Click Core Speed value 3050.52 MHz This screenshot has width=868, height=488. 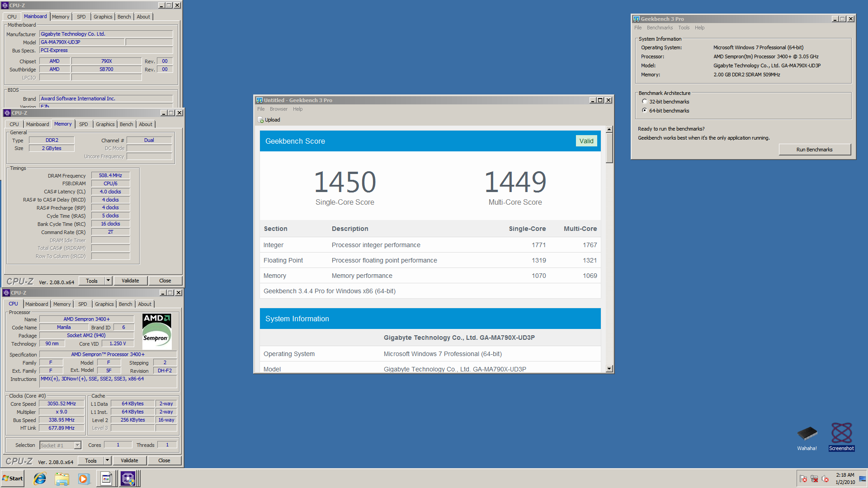[x=61, y=404]
